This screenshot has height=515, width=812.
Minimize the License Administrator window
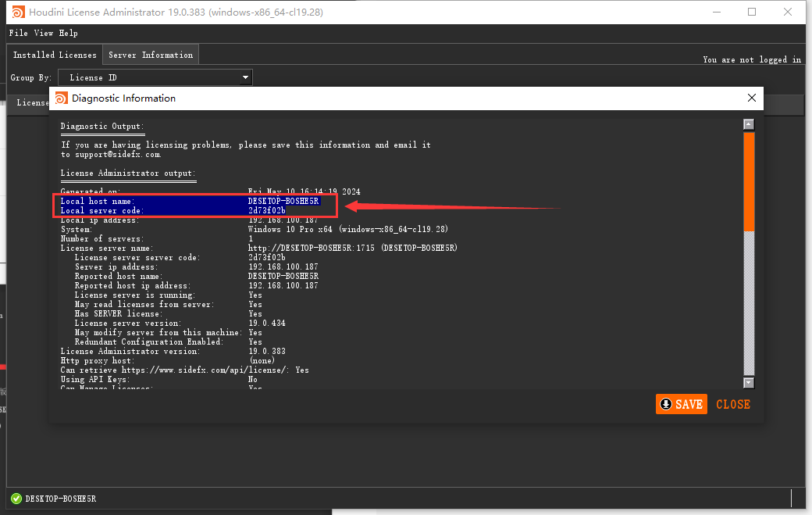point(716,13)
